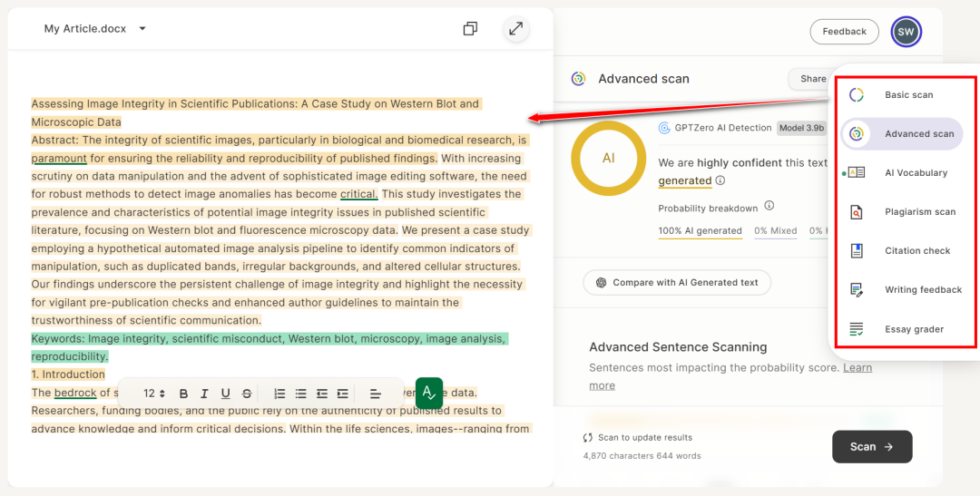The width and height of the screenshot is (980, 496).
Task: Open the text alignment options
Action: [375, 394]
